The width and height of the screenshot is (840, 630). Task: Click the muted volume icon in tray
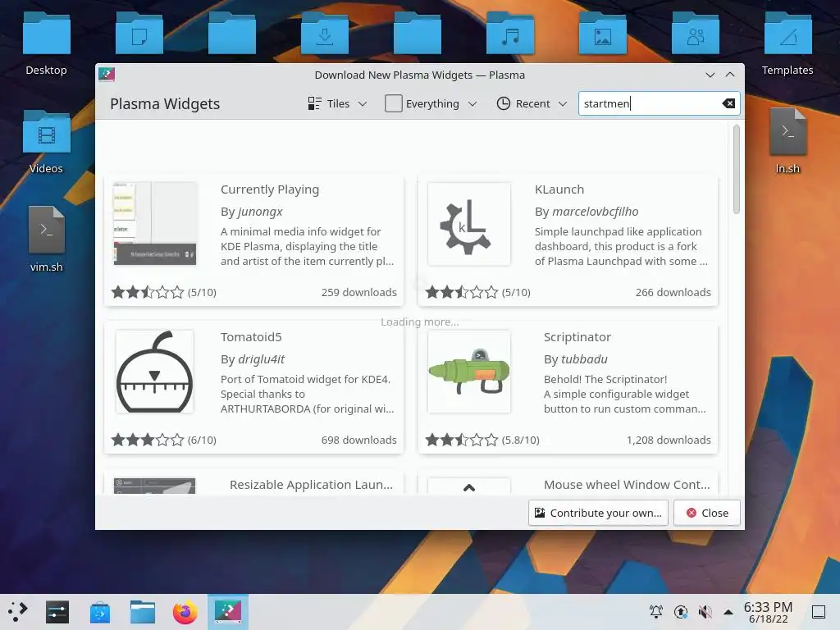(x=705, y=611)
